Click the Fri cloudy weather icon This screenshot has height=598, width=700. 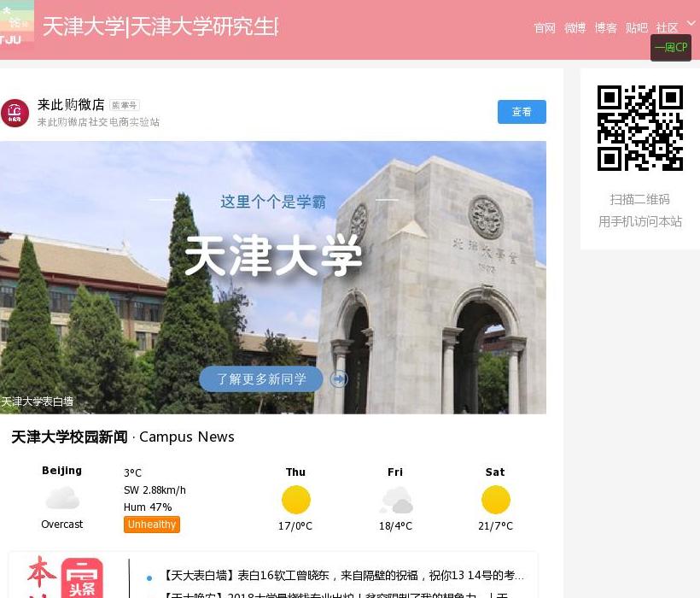tap(396, 501)
